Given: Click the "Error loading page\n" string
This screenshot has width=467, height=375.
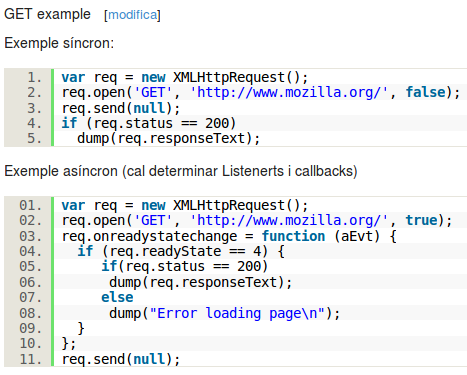Looking at the screenshot, I should [x=237, y=313].
